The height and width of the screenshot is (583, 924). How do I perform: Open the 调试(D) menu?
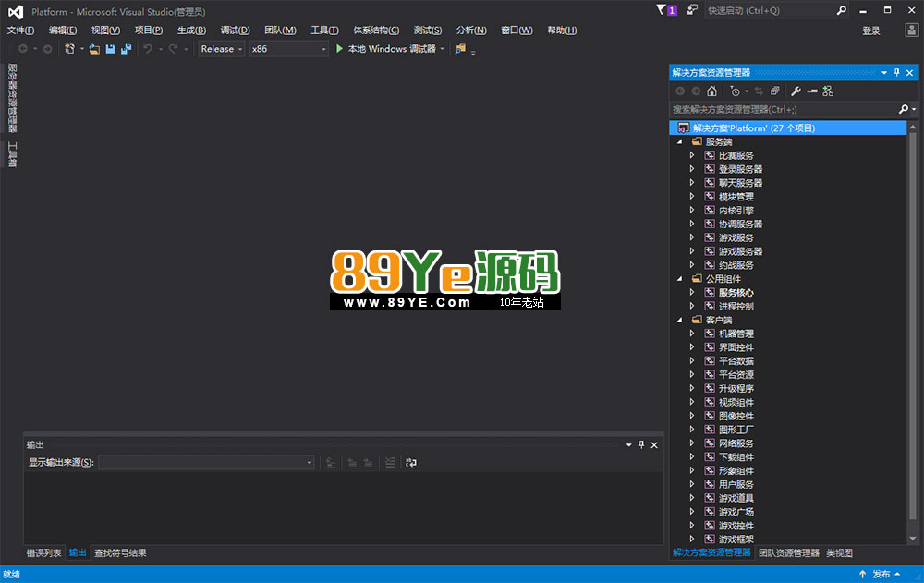click(235, 30)
